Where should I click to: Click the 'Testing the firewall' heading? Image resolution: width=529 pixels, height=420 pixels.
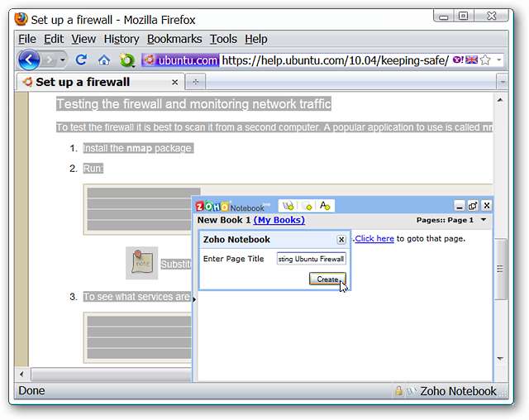coord(193,104)
